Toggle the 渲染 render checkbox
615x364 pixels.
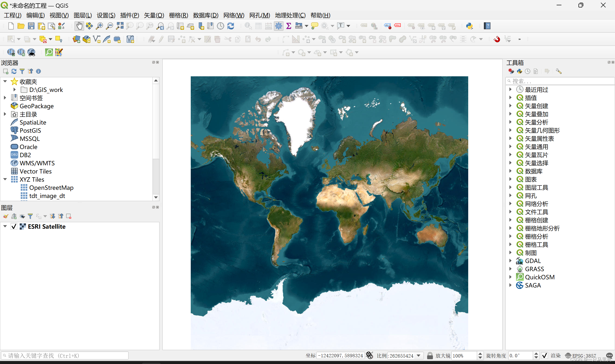click(544, 355)
